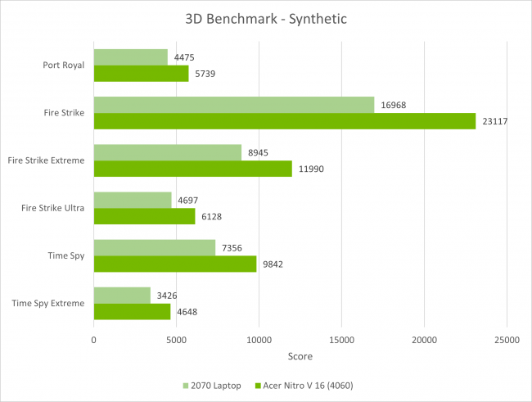This screenshot has height=402, width=532.
Task: Click the 15000 axis tick label
Action: click(341, 340)
